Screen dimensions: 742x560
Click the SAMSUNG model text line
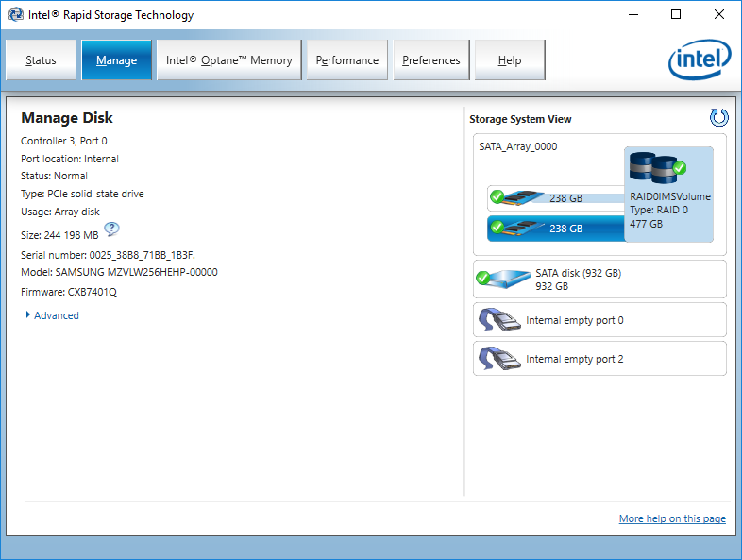click(x=119, y=272)
